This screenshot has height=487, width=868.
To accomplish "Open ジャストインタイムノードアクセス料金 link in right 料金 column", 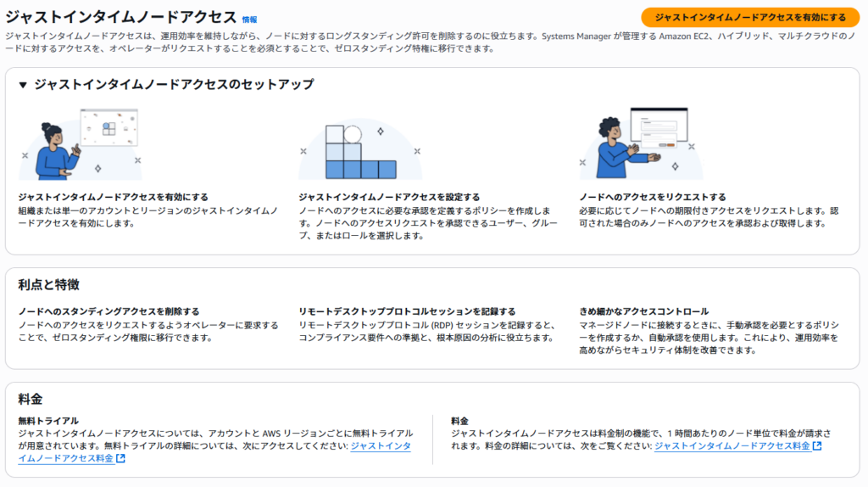I will 732,446.
